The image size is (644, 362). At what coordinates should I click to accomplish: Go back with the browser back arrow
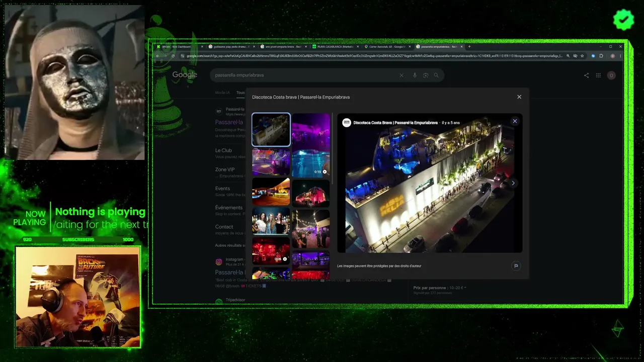pos(157,56)
